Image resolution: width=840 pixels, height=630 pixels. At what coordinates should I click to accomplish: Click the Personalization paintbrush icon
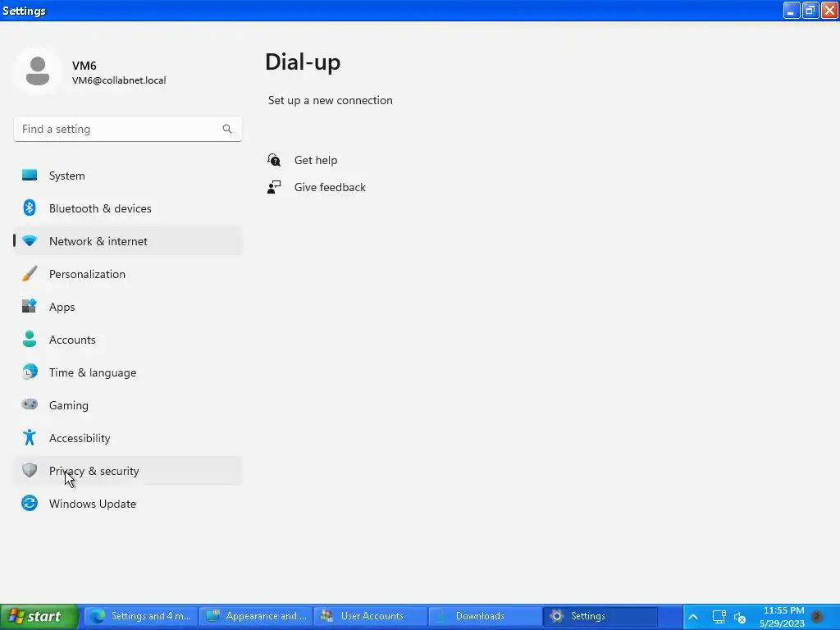(30, 274)
